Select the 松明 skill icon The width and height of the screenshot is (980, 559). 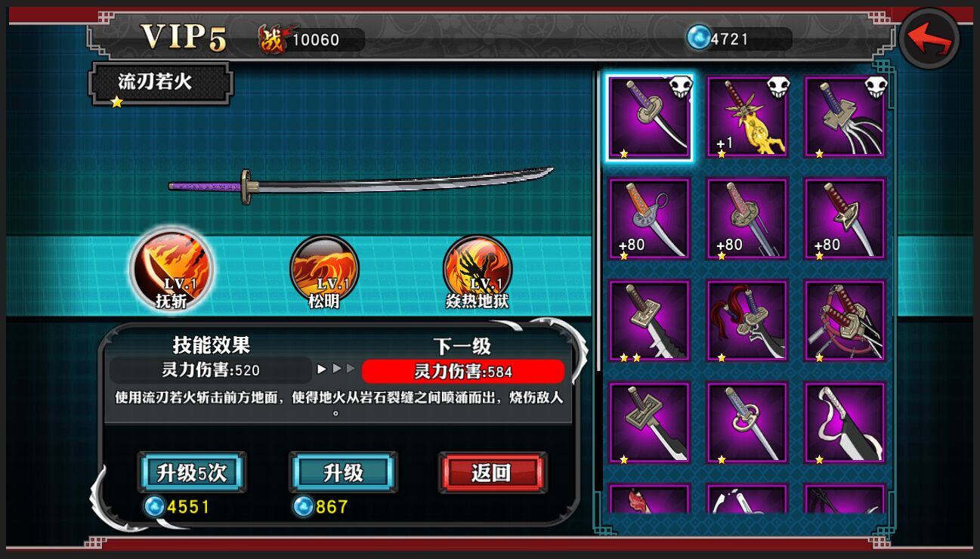(x=324, y=270)
